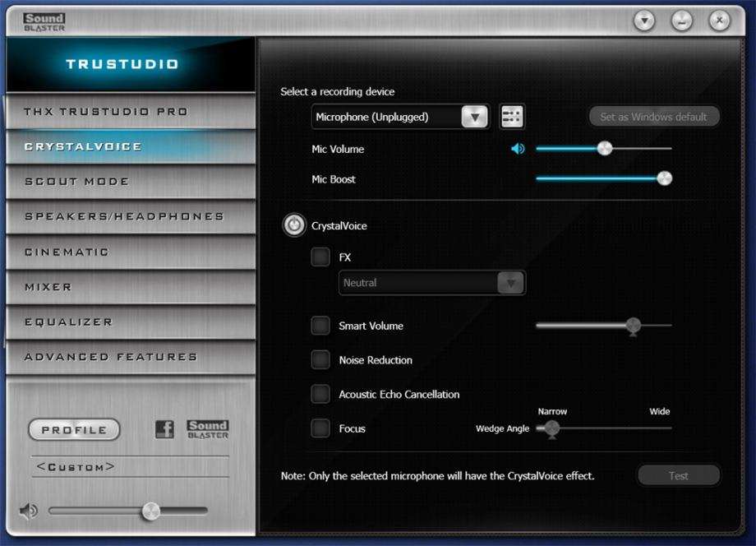Open the Profile button
The image size is (756, 546).
coord(74,430)
